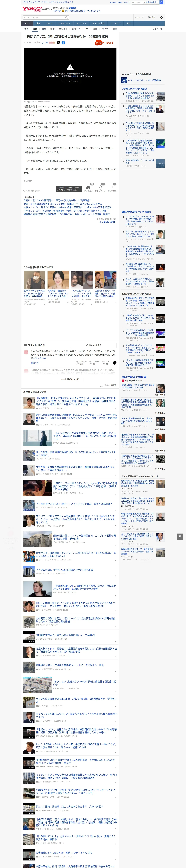This screenshot has width=186, height=868.
Task: Share article on Facebook
Action: pyautogui.click(x=63, y=43)
